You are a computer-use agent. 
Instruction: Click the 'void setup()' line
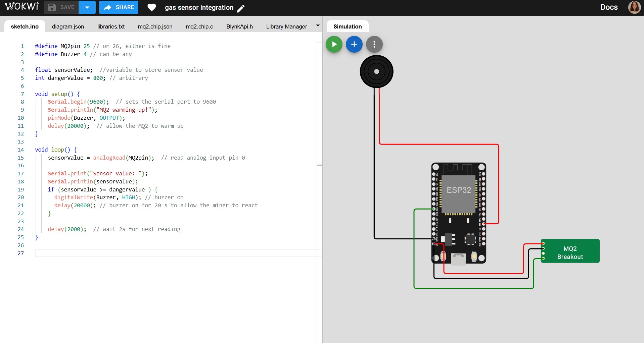57,94
